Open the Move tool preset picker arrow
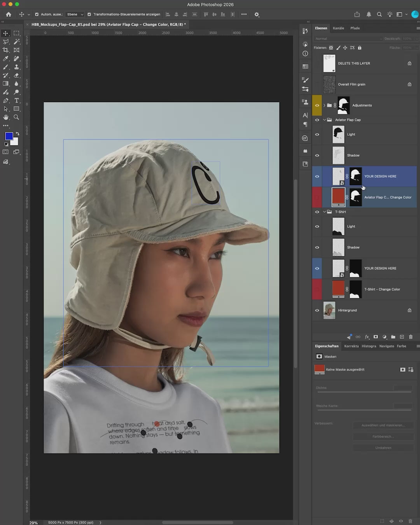Viewport: 420px width, 525px height. (29, 14)
